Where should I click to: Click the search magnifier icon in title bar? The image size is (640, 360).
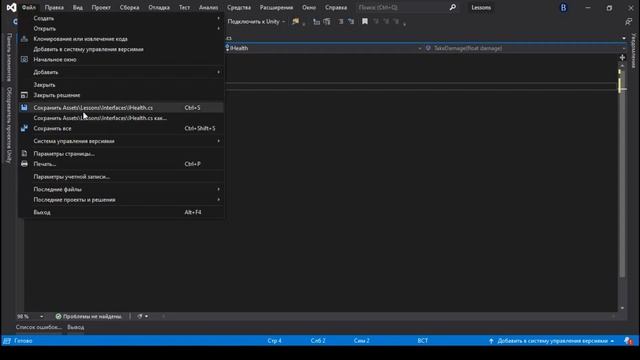pyautogui.click(x=453, y=7)
